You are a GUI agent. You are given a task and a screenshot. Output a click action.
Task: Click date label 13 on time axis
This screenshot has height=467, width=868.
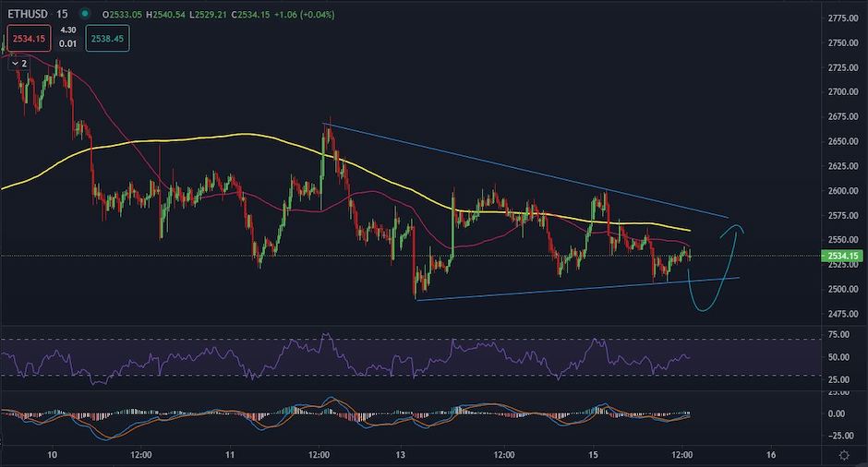pyautogui.click(x=400, y=455)
